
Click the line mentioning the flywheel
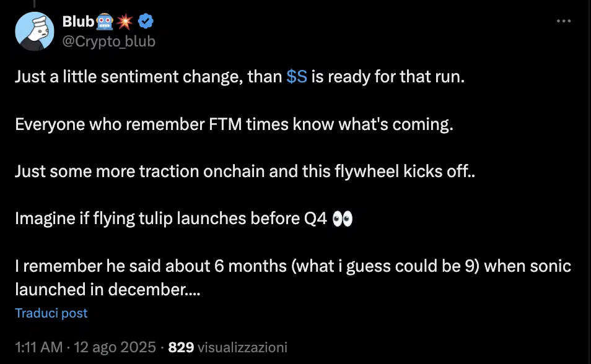tap(245, 171)
